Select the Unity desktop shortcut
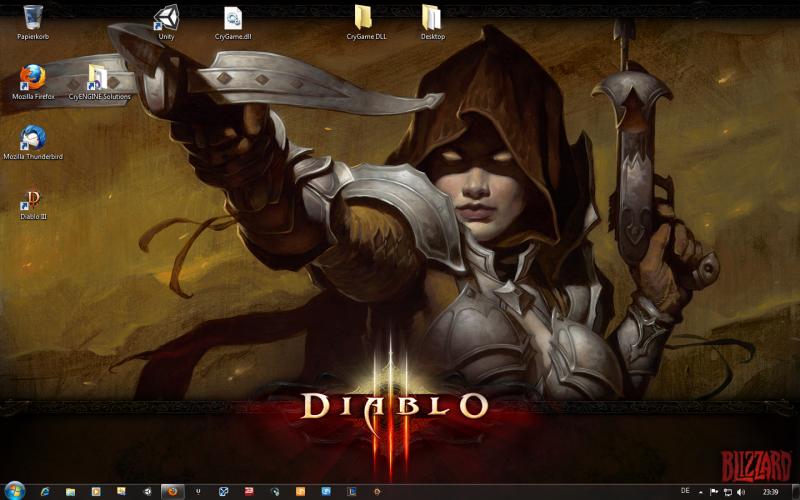The height and width of the screenshot is (500, 800). pos(166,17)
